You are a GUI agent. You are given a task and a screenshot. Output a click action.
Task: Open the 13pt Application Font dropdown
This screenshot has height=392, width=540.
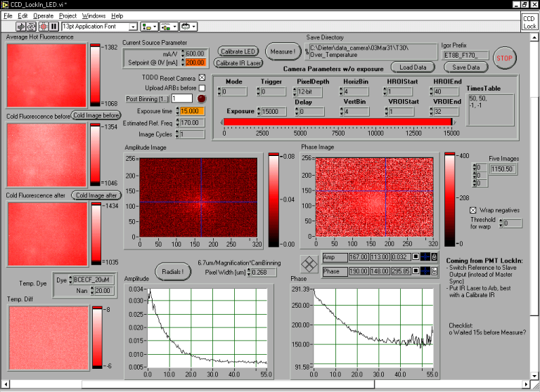(133, 27)
